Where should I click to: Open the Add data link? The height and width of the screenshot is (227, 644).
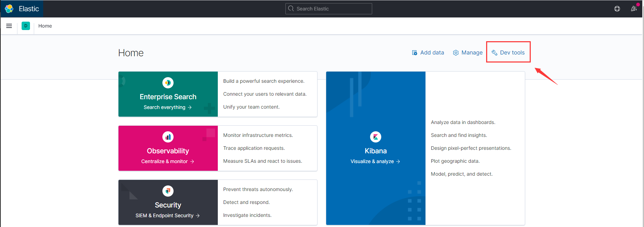(428, 53)
